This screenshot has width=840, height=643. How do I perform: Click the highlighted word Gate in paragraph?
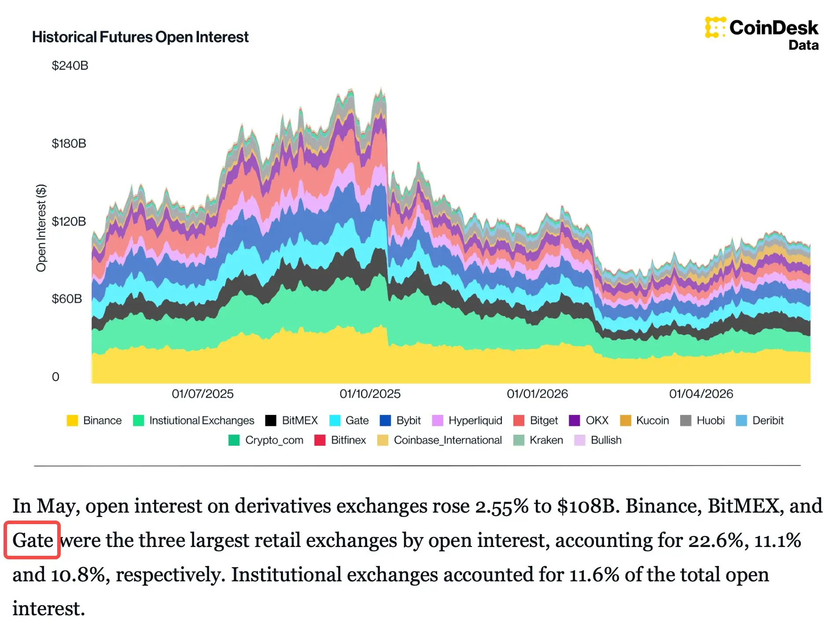(x=33, y=540)
